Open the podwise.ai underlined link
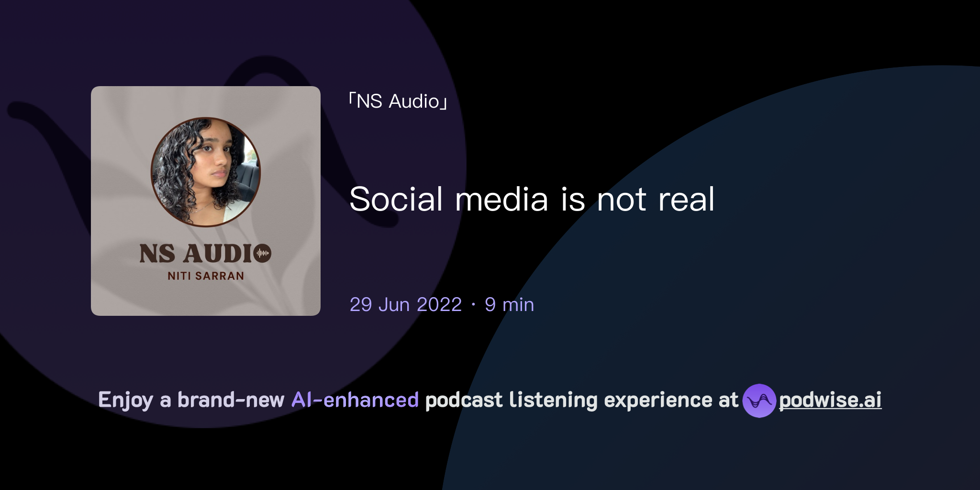 [829, 401]
